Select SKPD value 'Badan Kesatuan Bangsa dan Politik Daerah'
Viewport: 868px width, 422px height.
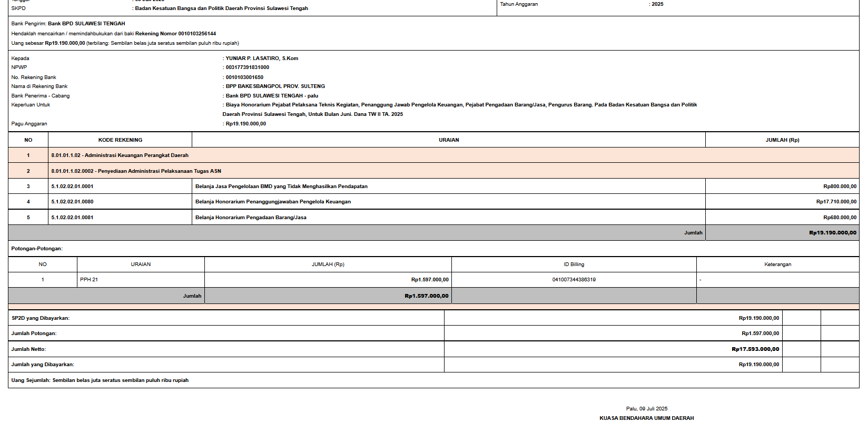pyautogui.click(x=221, y=8)
